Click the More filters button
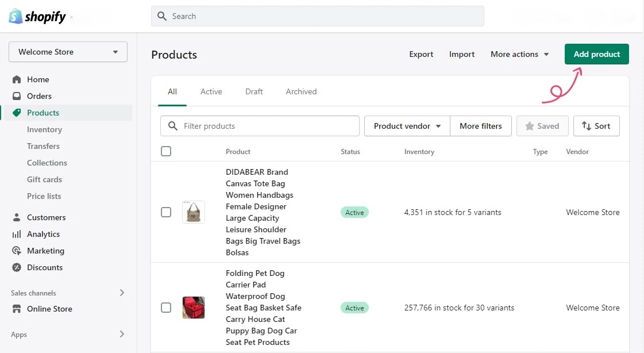Image resolution: width=644 pixels, height=353 pixels. [480, 126]
